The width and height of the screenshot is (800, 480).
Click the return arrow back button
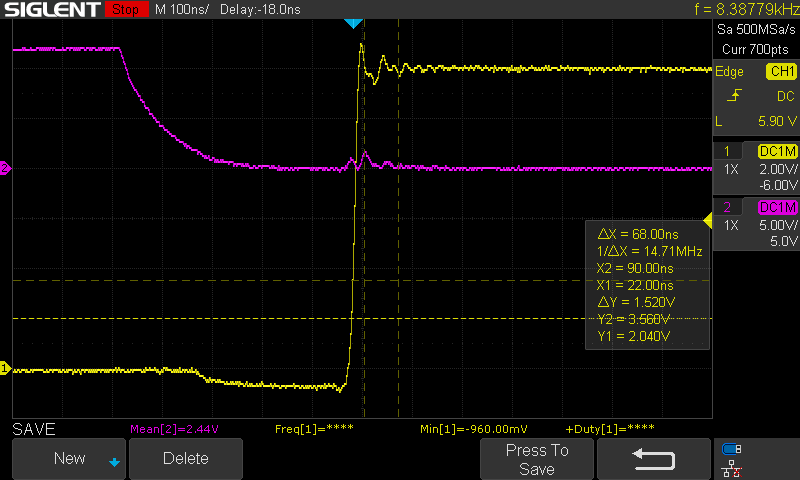pyautogui.click(x=653, y=459)
